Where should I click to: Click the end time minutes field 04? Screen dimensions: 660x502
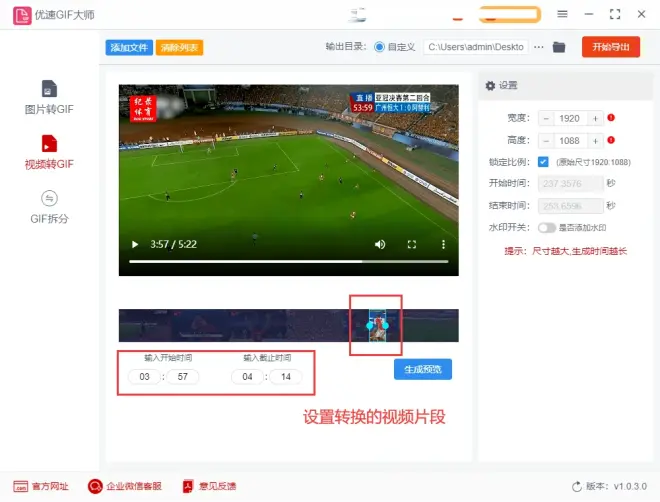pyautogui.click(x=248, y=377)
